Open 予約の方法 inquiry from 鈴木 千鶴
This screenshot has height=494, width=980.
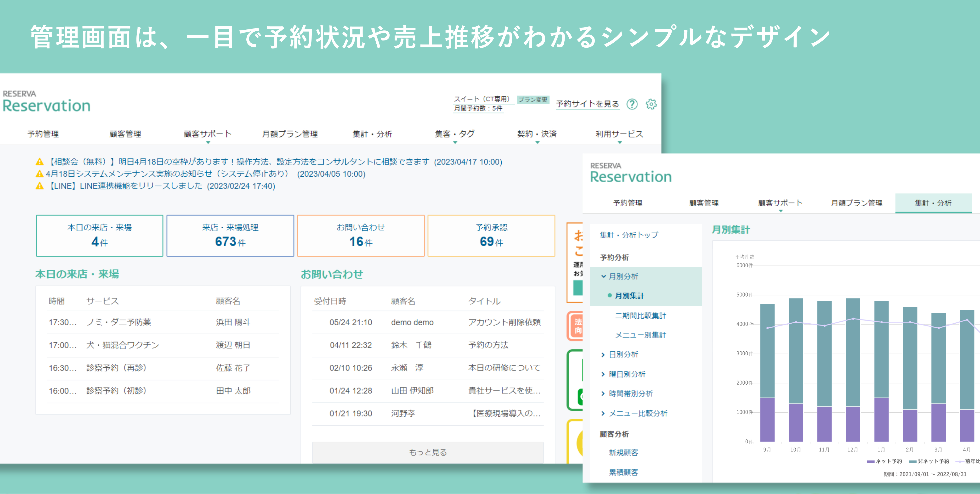tap(428, 345)
